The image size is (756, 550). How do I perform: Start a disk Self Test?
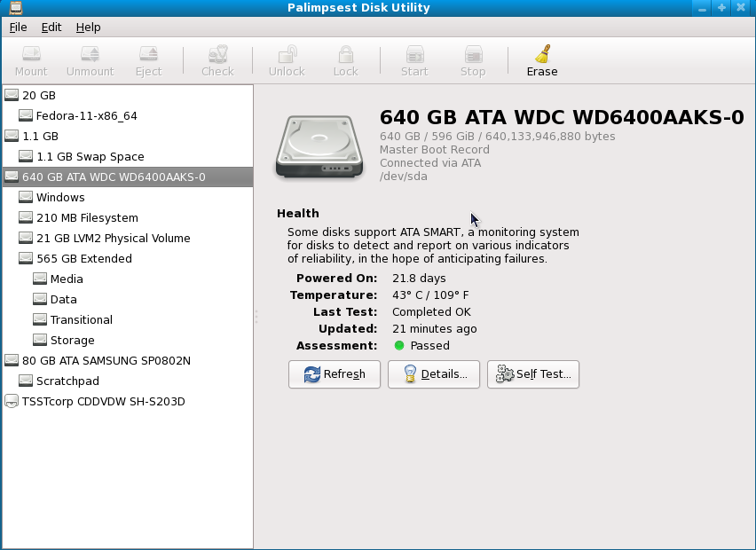point(532,374)
